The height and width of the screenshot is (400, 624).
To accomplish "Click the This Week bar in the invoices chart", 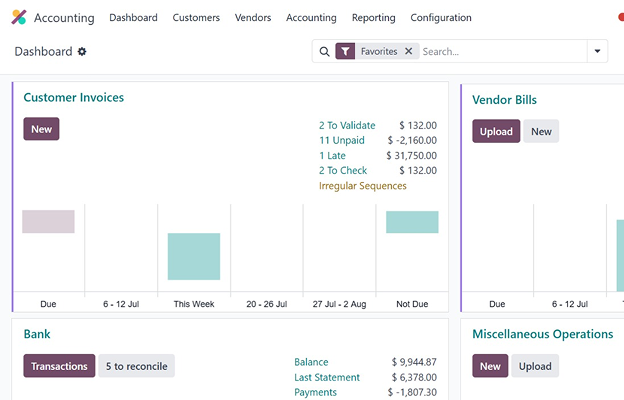I will click(194, 257).
